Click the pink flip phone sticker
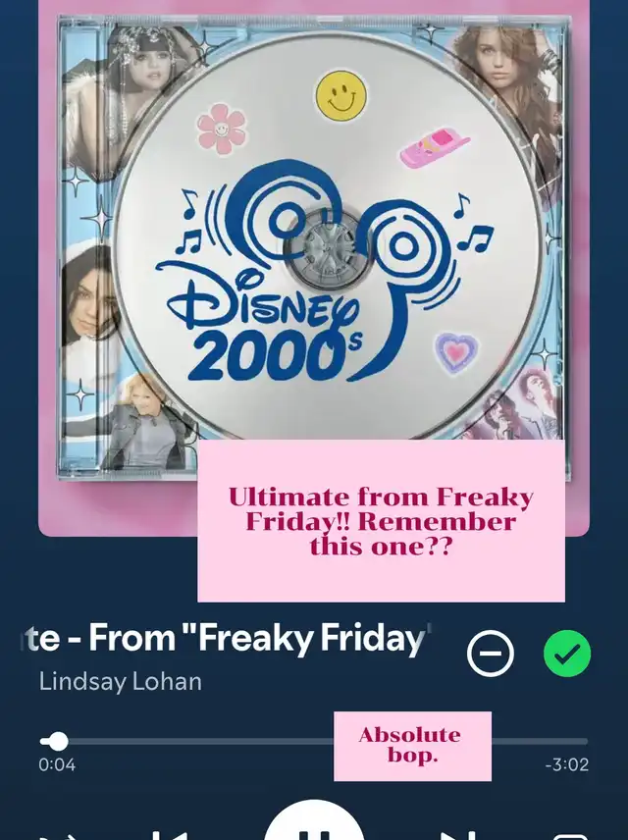Viewport: 628px width, 840px height. (435, 147)
